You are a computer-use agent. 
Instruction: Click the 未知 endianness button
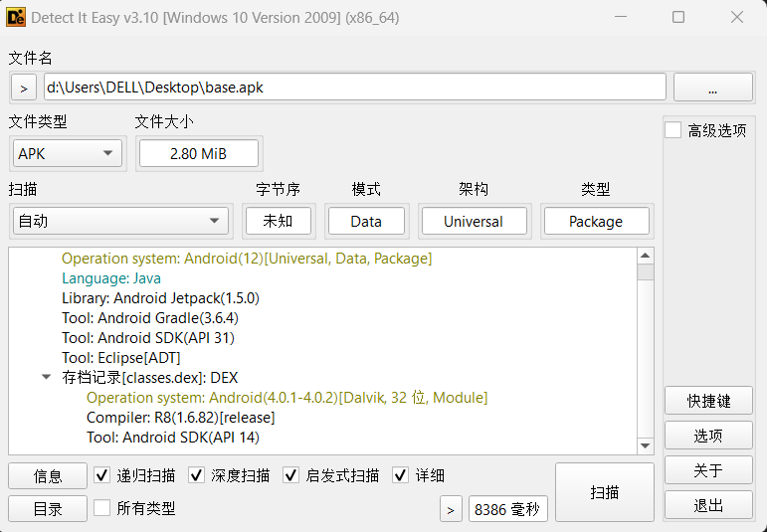279,221
